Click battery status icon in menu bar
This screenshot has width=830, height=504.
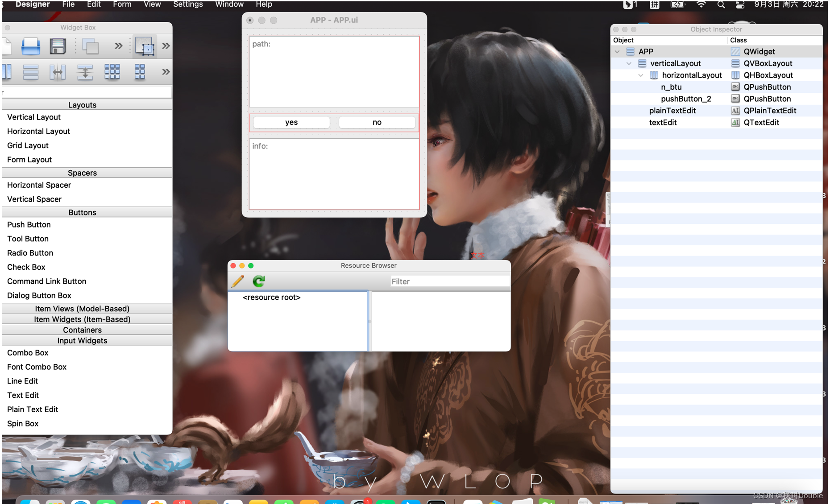click(678, 4)
